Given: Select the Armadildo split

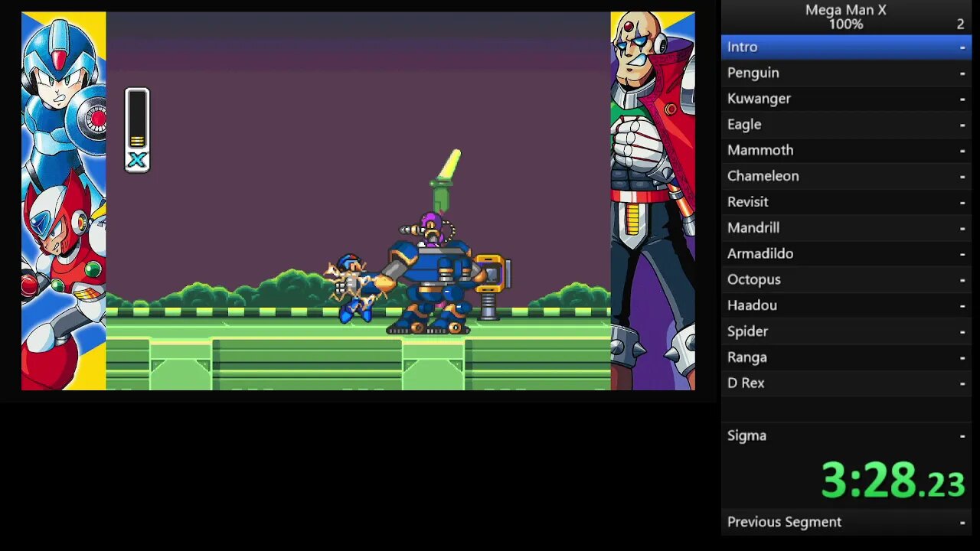Looking at the screenshot, I should point(846,254).
